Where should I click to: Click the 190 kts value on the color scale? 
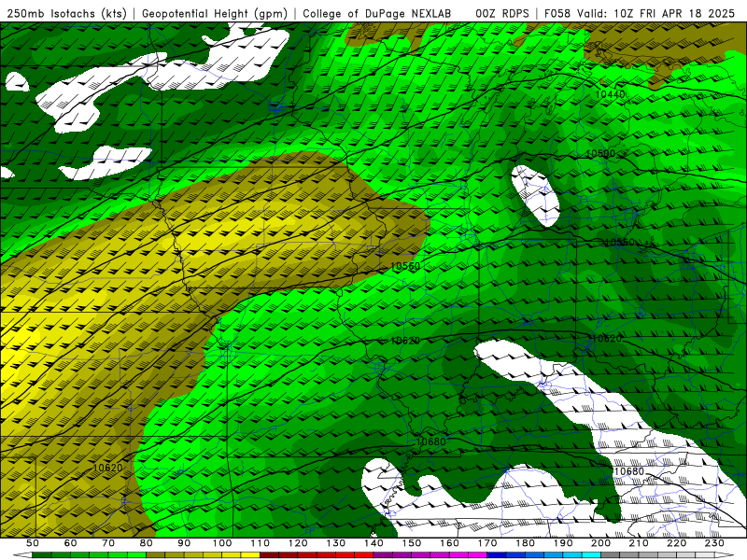tap(563, 543)
